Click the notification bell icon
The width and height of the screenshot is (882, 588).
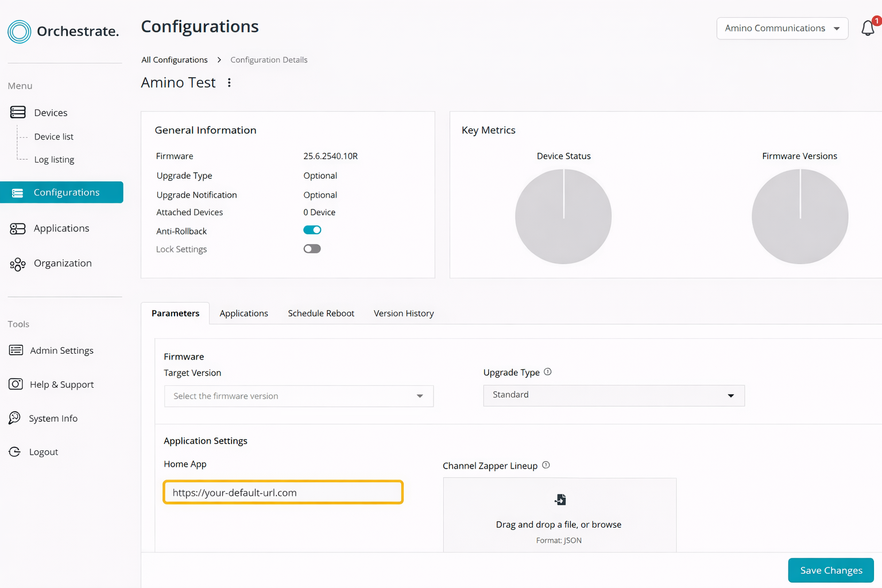868,28
